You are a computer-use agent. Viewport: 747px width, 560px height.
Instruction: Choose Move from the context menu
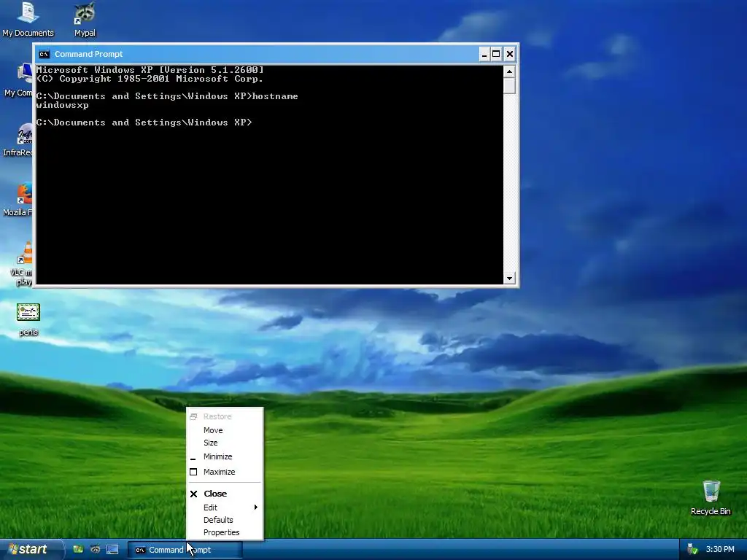point(225,430)
